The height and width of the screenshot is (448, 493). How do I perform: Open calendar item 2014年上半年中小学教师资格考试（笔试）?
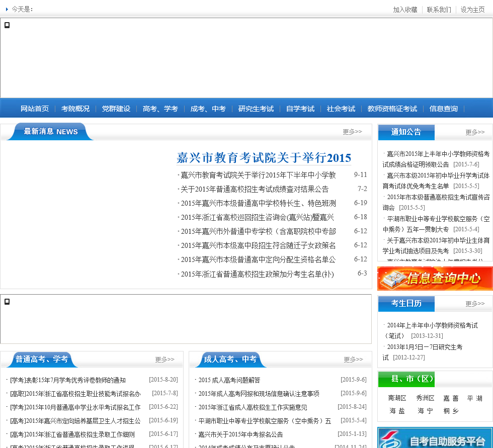tap(430, 330)
